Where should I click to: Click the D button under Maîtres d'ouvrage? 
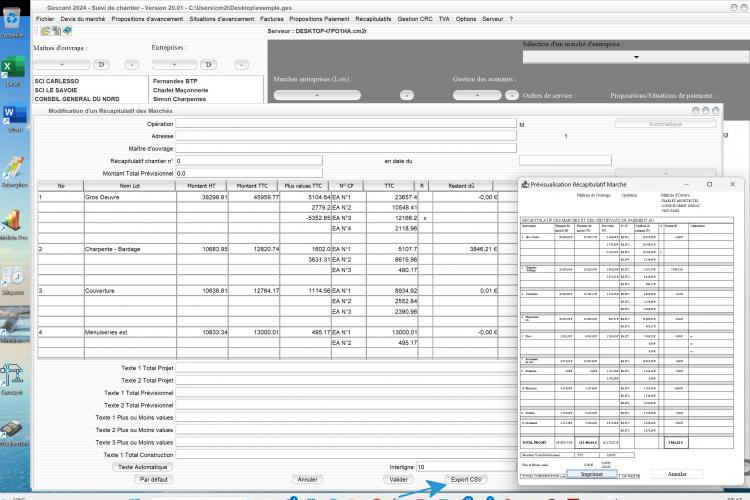click(x=101, y=65)
